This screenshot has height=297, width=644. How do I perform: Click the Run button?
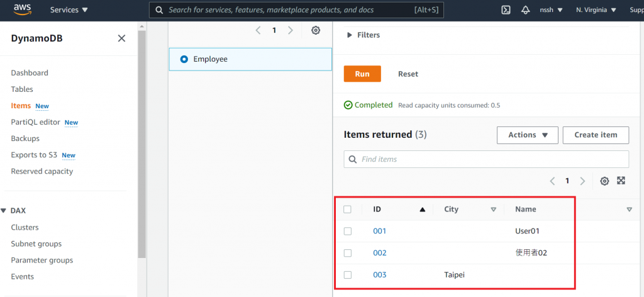click(362, 74)
